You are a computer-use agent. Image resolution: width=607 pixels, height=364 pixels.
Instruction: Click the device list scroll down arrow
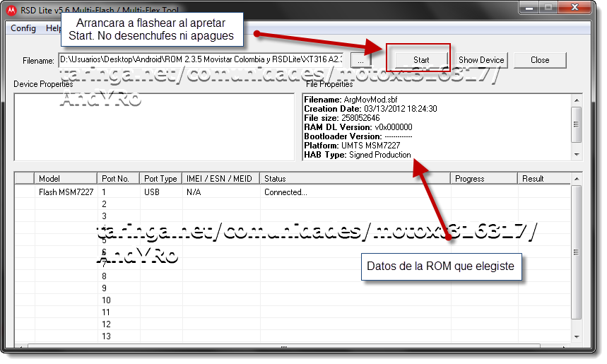pos(577,337)
